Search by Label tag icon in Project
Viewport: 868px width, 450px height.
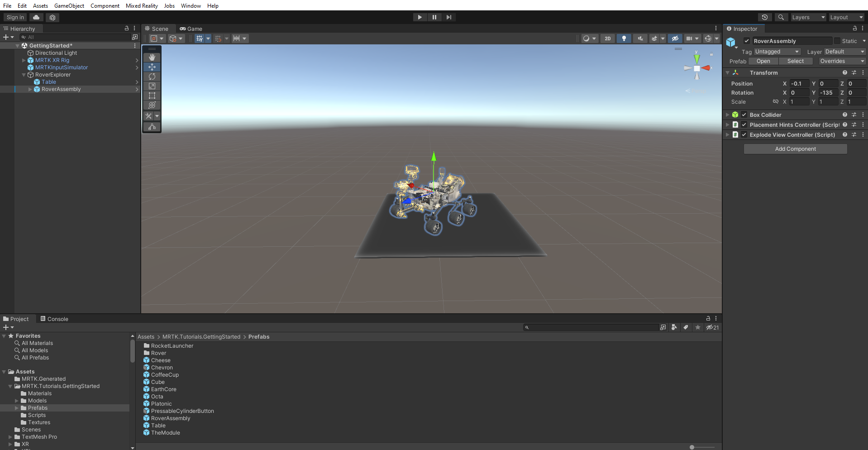point(686,327)
